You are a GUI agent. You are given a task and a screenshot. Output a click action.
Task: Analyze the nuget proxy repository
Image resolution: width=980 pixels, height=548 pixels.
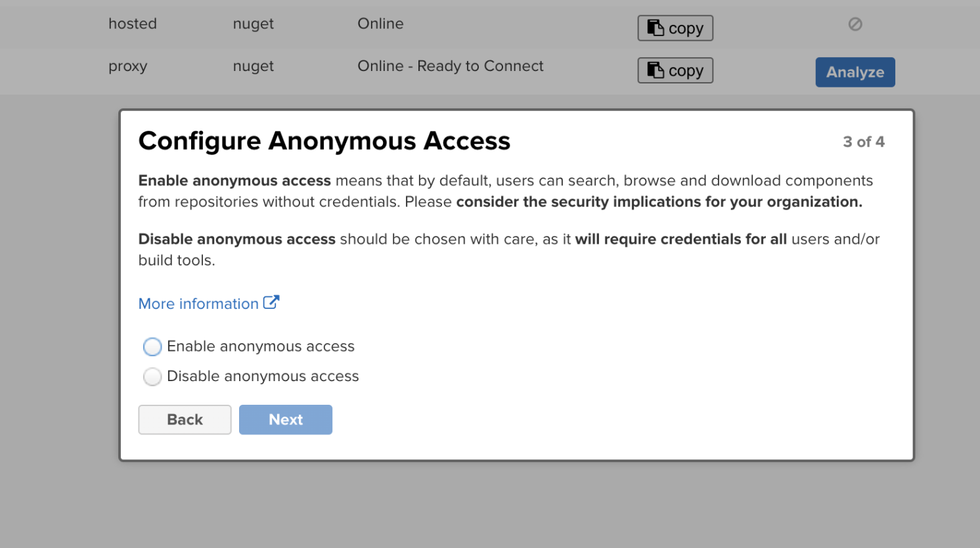tap(855, 72)
